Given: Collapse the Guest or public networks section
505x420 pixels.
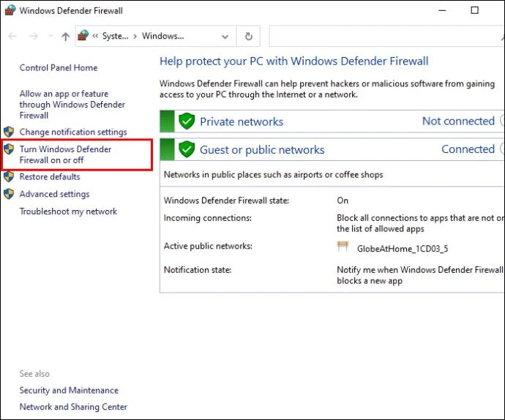Looking at the screenshot, I should (502, 149).
